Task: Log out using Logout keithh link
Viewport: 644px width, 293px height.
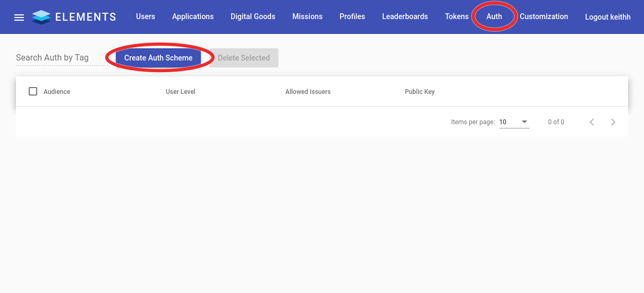Action: [608, 17]
